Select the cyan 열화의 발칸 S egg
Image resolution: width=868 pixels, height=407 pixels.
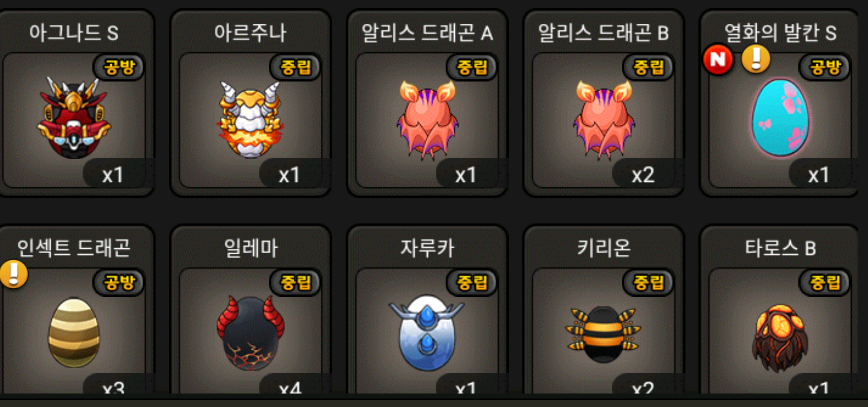point(780,118)
